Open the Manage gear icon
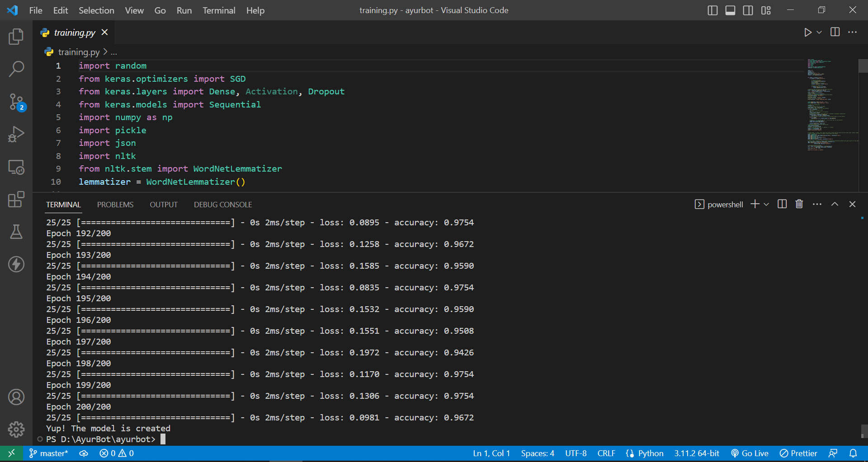Image resolution: width=868 pixels, height=462 pixels. coord(16,429)
